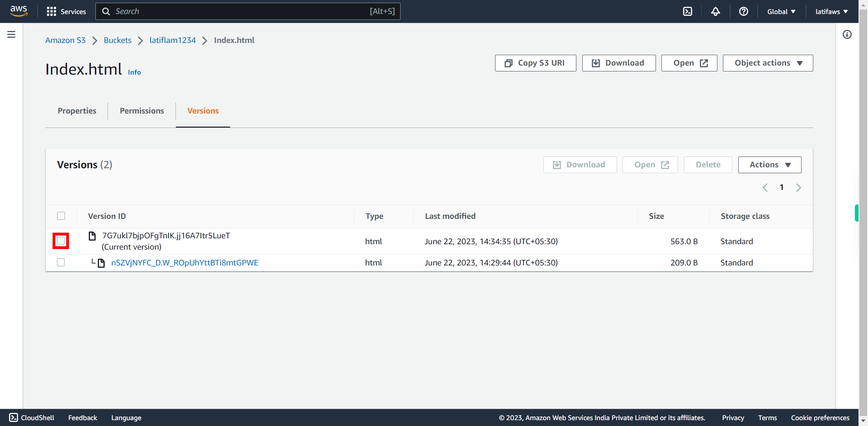Click the 209.0 B size cell
This screenshot has height=426, width=868.
[x=684, y=263]
